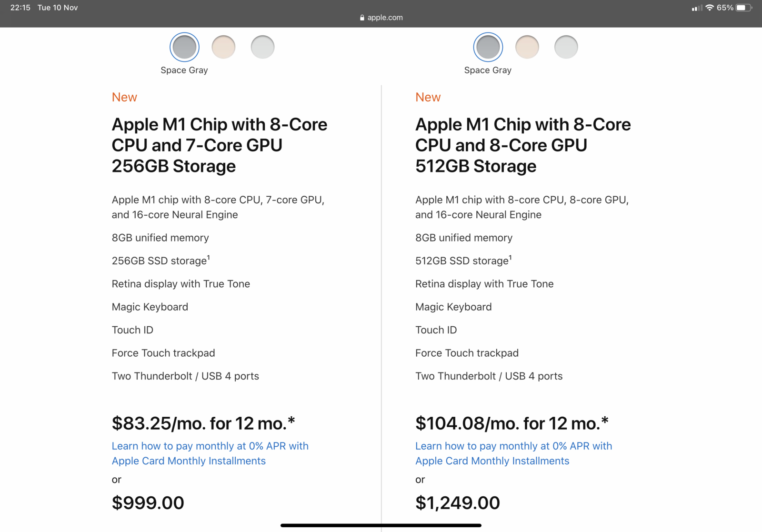Screen dimensions: 762x532
Task: Choose Gold color for 512GB model
Action: (x=527, y=47)
